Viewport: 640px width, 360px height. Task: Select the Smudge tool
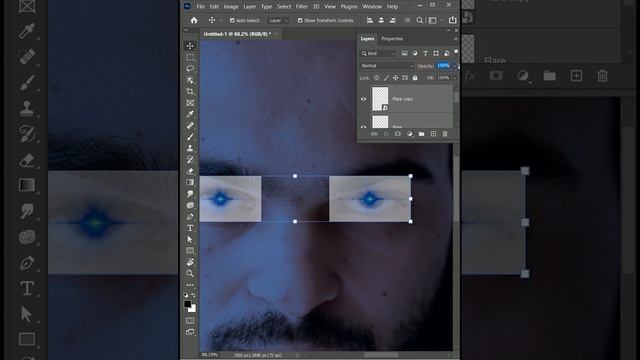pyautogui.click(x=190, y=194)
